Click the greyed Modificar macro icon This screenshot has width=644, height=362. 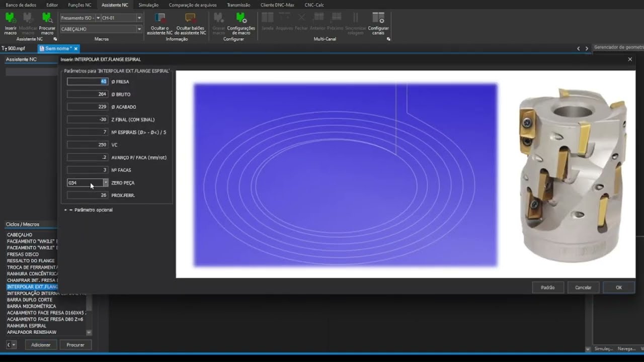click(x=28, y=24)
